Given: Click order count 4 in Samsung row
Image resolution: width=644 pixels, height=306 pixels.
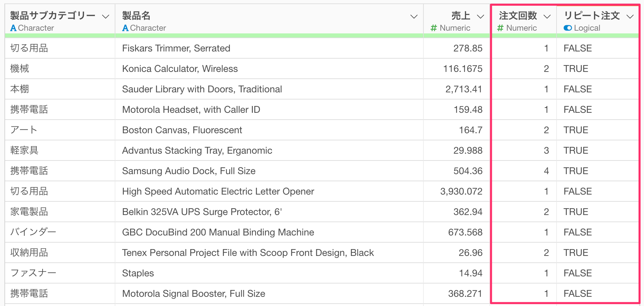Looking at the screenshot, I should pos(546,171).
